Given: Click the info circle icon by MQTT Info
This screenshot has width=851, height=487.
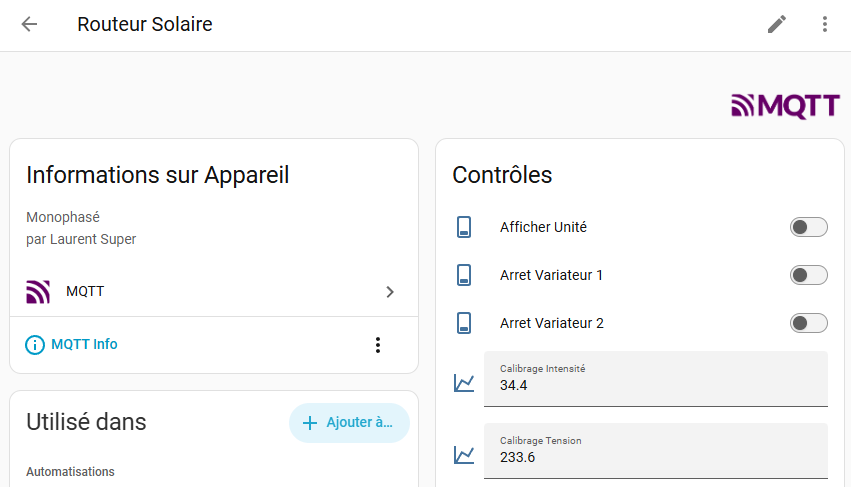Looking at the screenshot, I should click(35, 345).
